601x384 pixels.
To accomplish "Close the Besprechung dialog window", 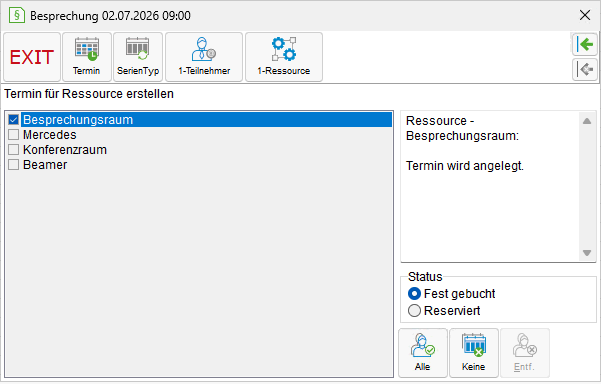I will click(x=585, y=15).
